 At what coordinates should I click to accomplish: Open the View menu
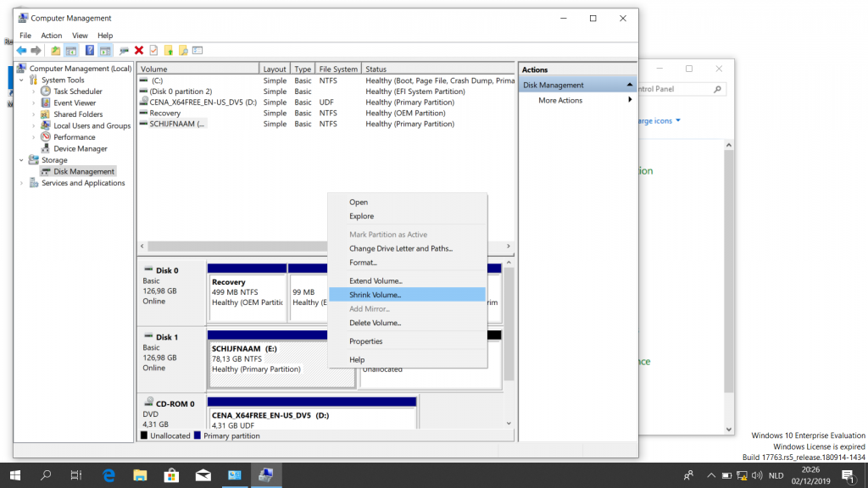[80, 36]
